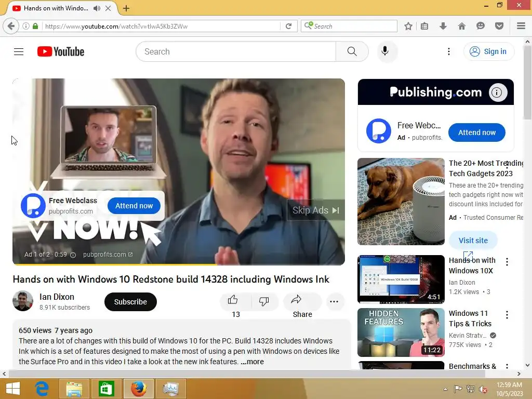This screenshot has width=532, height=399.
Task: Focus the YouTube search field
Action: pyautogui.click(x=236, y=51)
